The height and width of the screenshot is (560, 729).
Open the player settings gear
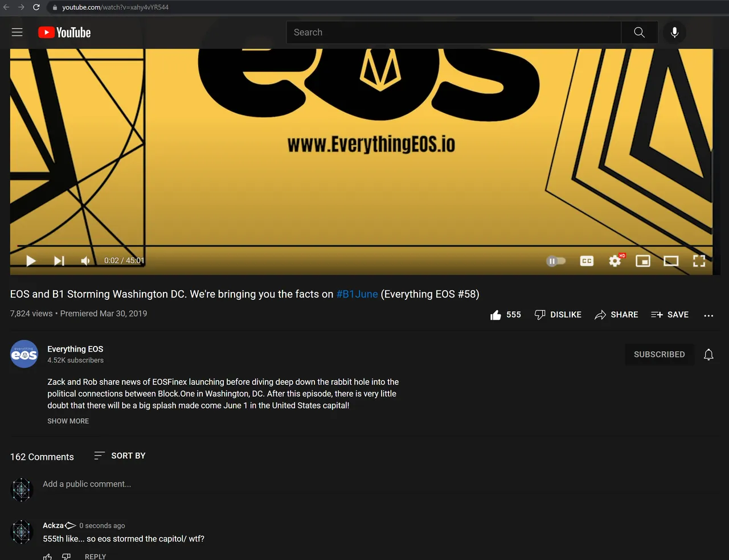(x=615, y=261)
